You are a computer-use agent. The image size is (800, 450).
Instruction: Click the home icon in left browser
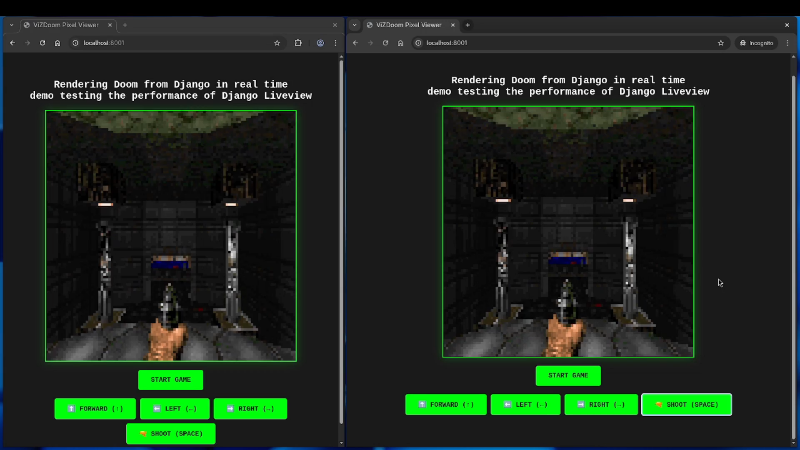pos(57,43)
